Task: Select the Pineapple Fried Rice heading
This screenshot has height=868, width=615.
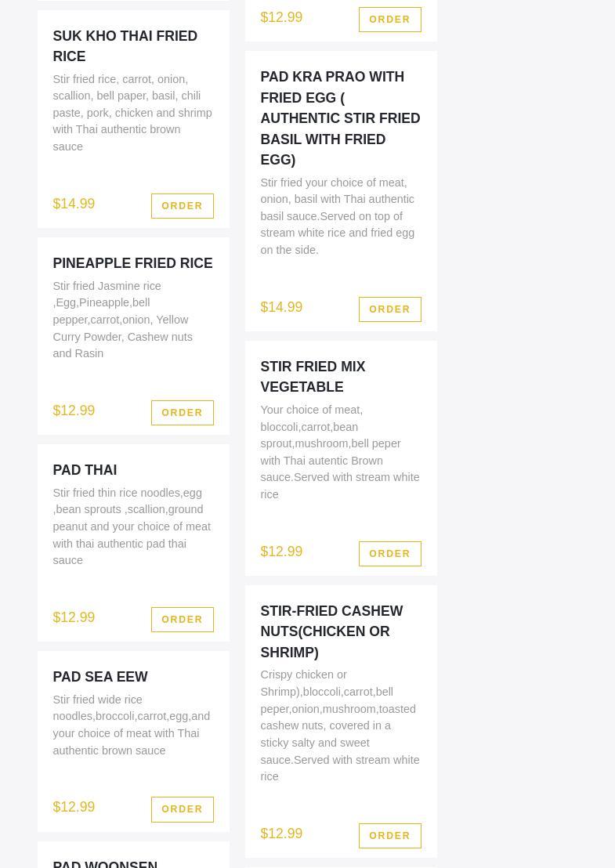Action: coord(132,263)
